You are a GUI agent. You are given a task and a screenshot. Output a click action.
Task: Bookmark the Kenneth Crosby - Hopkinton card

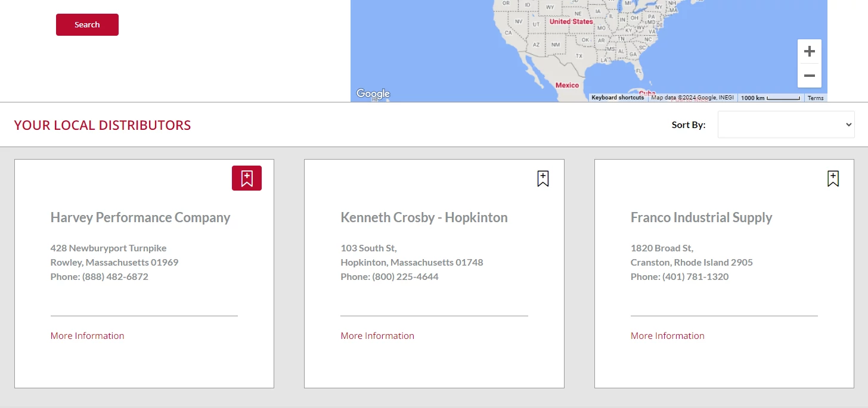[542, 179]
